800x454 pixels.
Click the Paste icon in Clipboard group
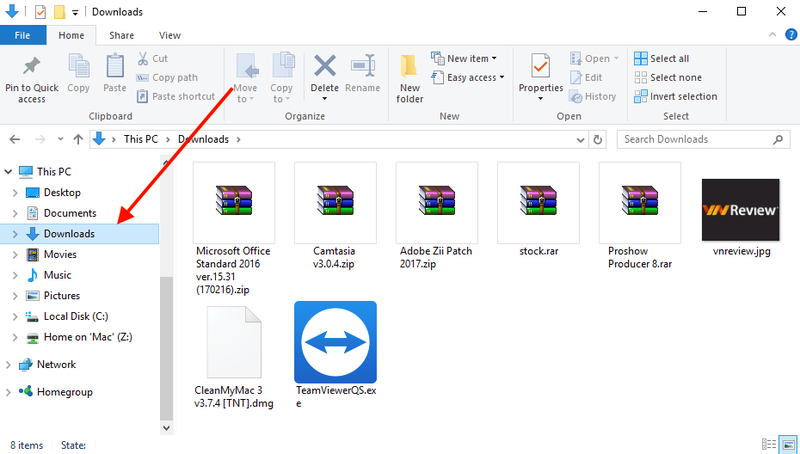[115, 68]
